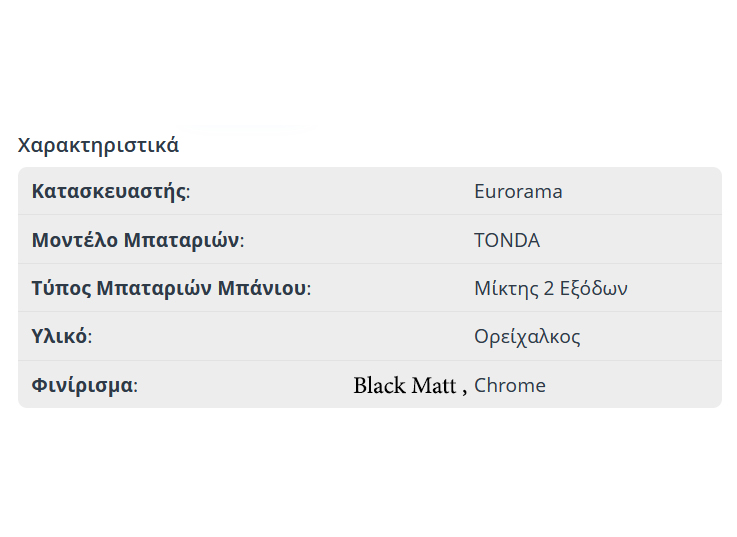Select the TONDA model value
This screenshot has width=737, height=537.
pos(507,240)
